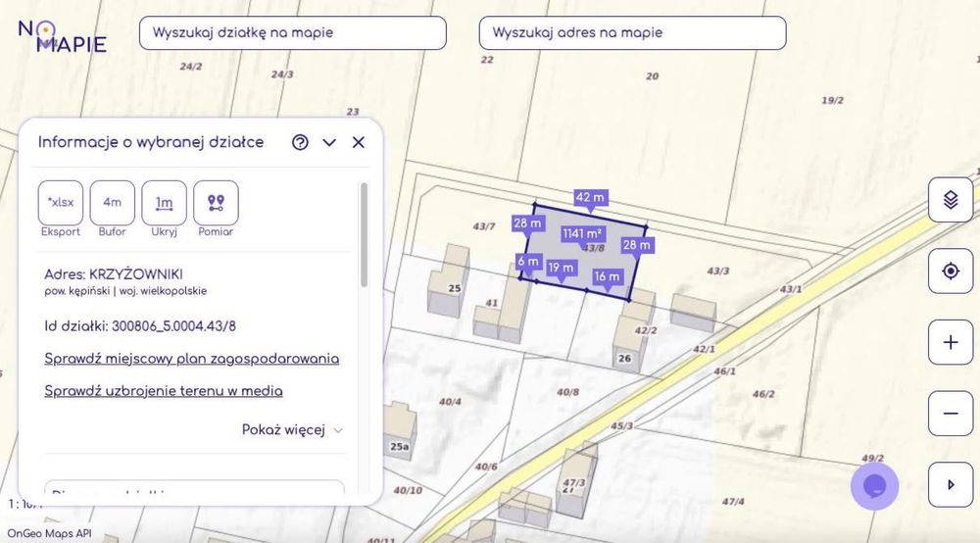This screenshot has height=543, width=980.
Task: Collapse the parcel information panel
Action: tap(329, 142)
